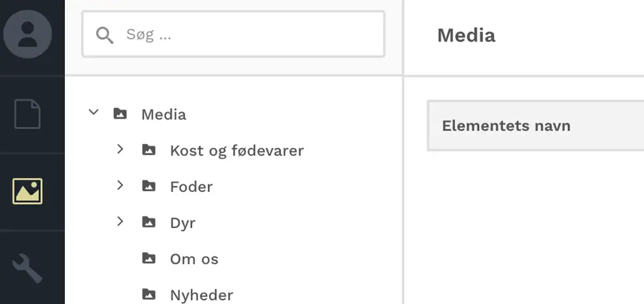Select the Om os tree item
Image resolution: width=644 pixels, height=304 pixels.
(193, 259)
